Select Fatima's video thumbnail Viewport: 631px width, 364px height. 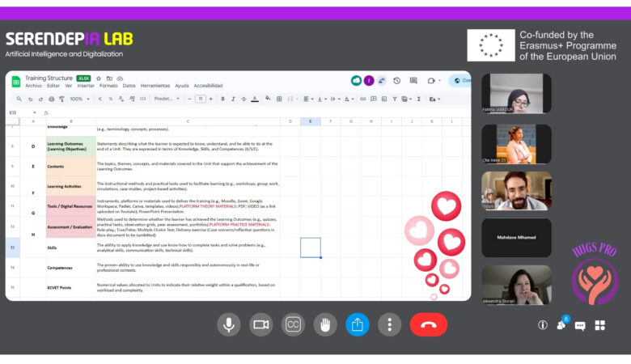click(516, 93)
